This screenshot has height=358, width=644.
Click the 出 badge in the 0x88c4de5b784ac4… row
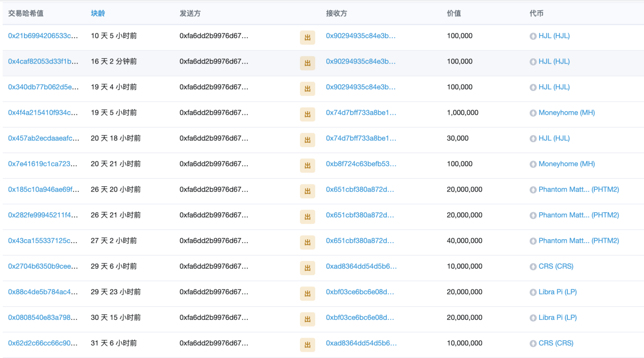pyautogui.click(x=308, y=294)
